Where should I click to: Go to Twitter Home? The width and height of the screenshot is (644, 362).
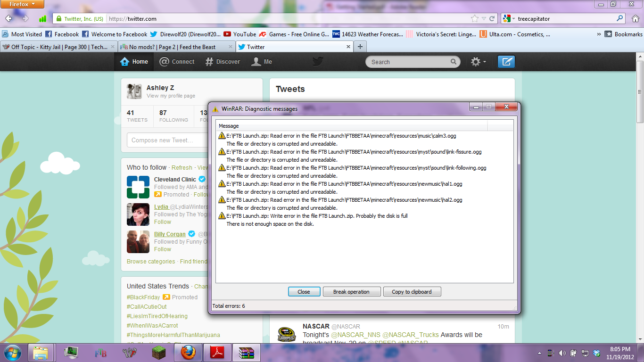click(134, 62)
